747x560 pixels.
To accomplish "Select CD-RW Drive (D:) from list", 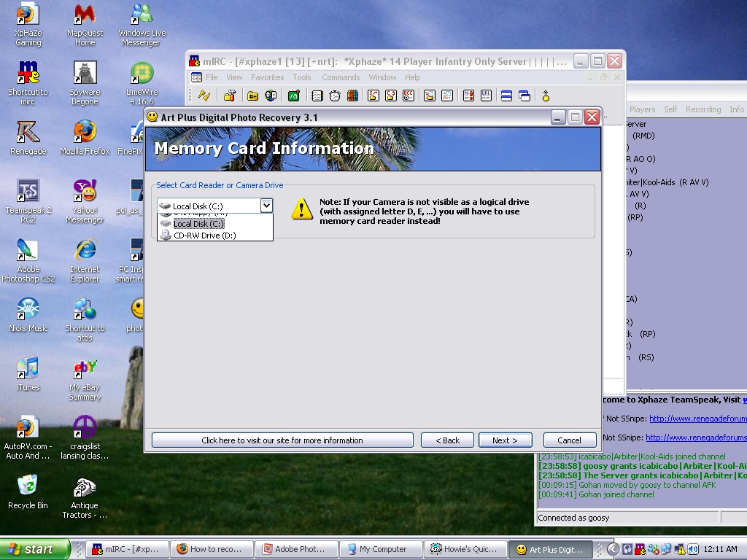I will pos(204,236).
